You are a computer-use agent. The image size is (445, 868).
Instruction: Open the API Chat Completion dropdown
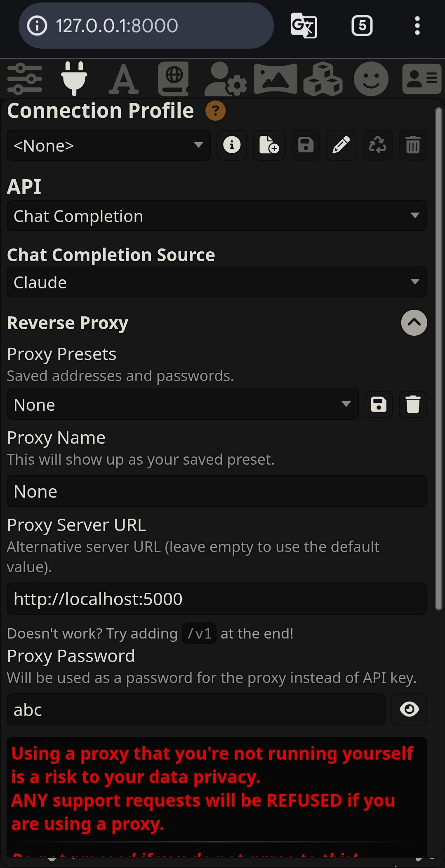pos(217,216)
